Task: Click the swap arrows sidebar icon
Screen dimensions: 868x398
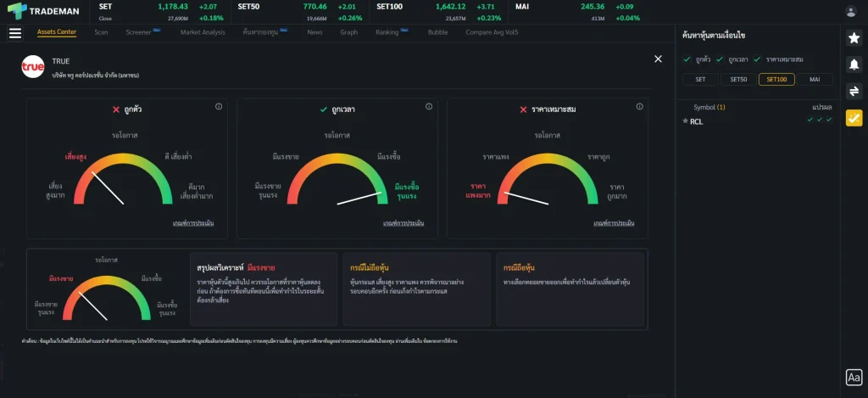Action: (854, 91)
